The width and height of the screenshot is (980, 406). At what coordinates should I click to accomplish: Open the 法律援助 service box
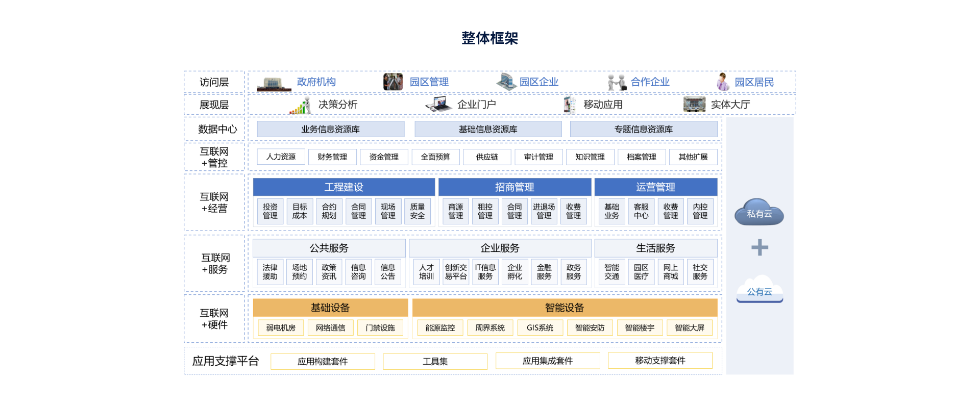pos(270,272)
